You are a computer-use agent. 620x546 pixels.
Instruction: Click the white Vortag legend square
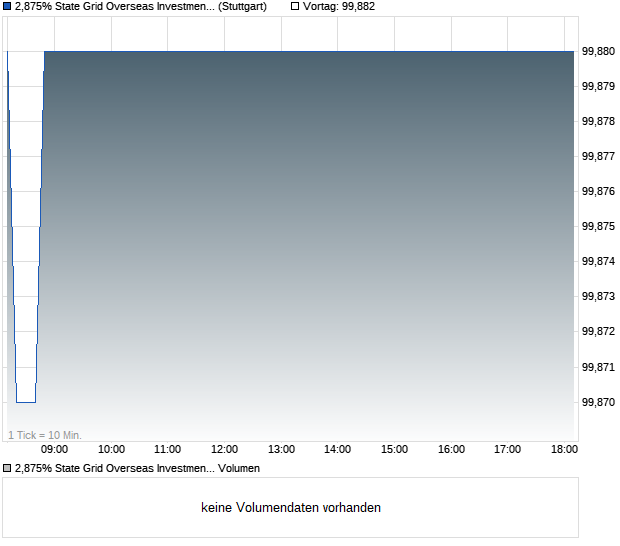tap(295, 6)
